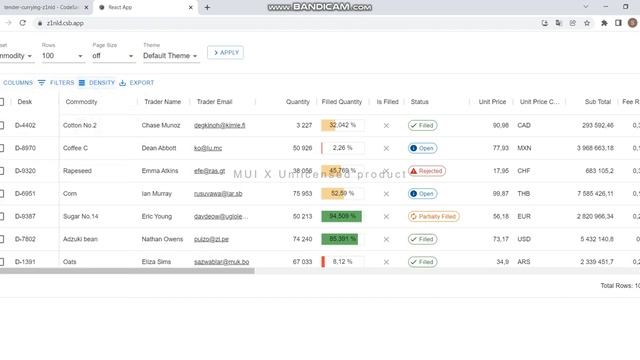The height and width of the screenshot is (360, 640).
Task: Open new browser tab with plus icon
Action: pos(207,7)
